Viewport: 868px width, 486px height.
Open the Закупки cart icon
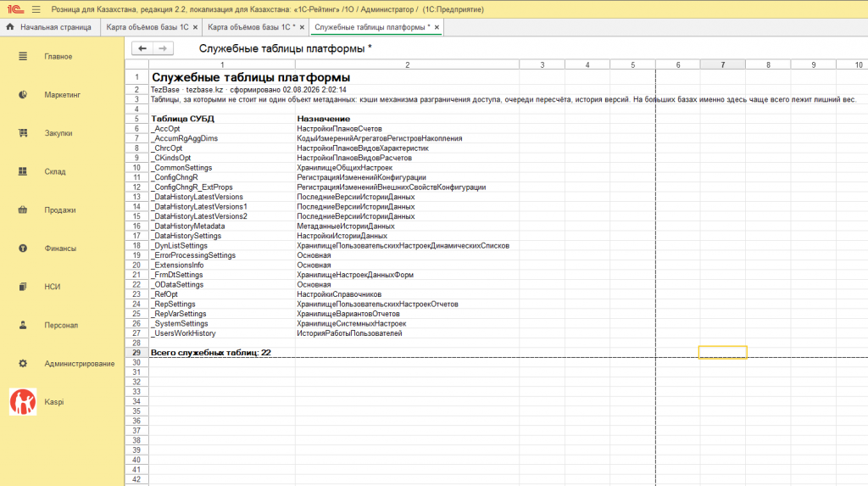click(x=23, y=133)
